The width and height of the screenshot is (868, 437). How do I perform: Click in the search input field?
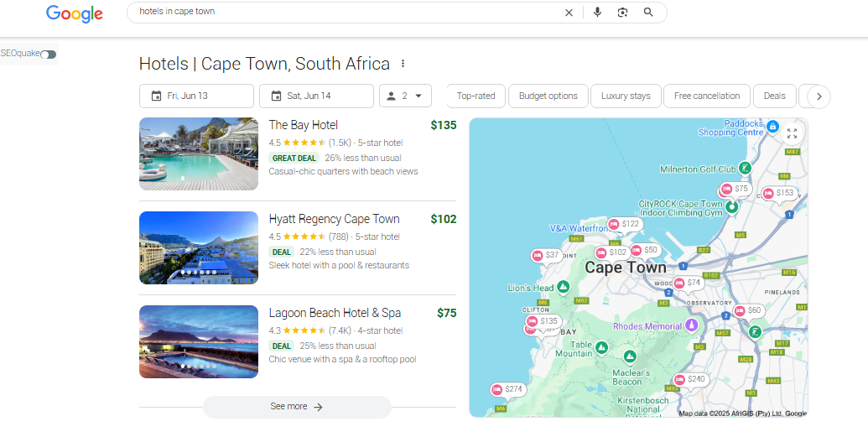349,13
